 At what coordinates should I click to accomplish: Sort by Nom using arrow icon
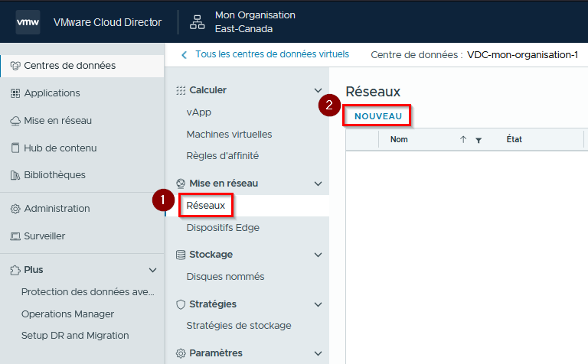[463, 140]
